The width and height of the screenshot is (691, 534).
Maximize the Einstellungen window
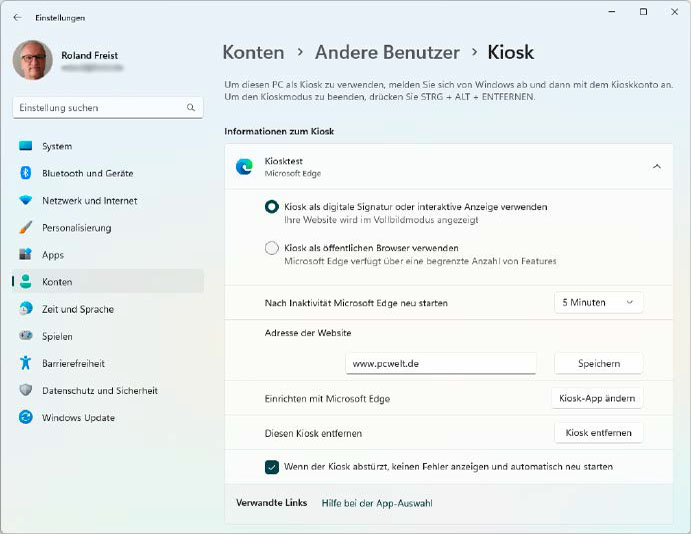point(643,12)
